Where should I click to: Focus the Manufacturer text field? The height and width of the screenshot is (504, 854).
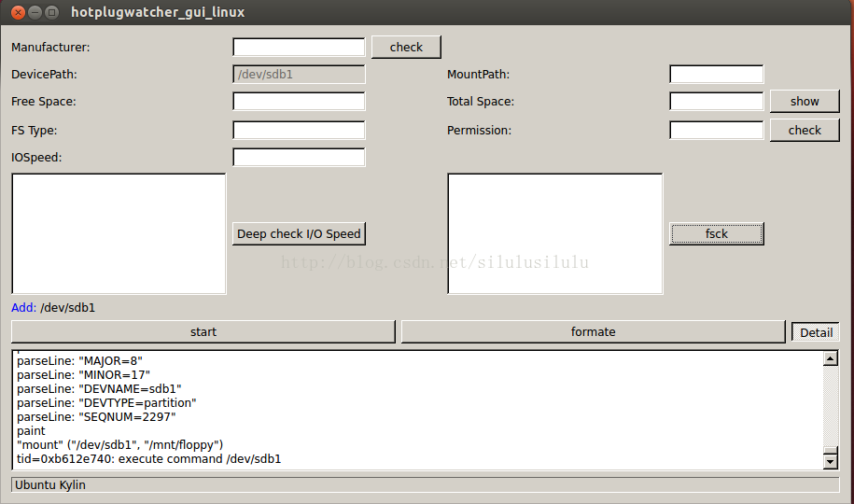coord(299,47)
